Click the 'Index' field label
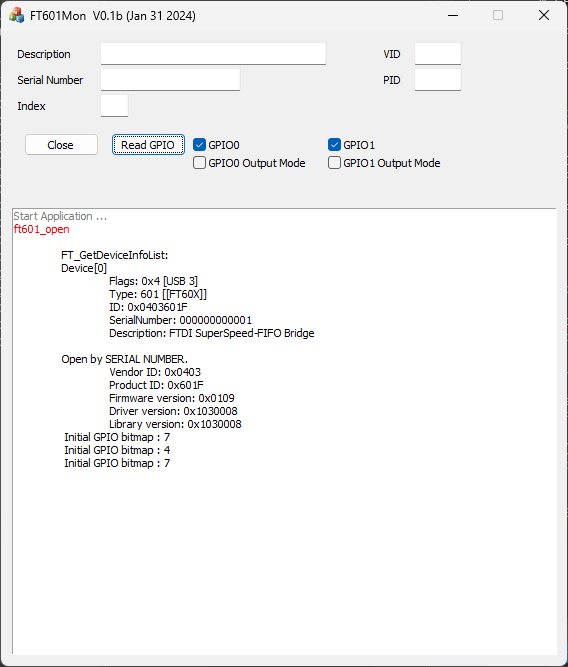Image resolution: width=568 pixels, height=667 pixels. pyautogui.click(x=31, y=106)
